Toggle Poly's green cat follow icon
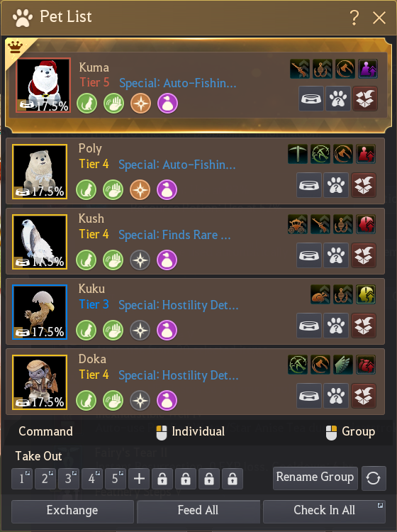The height and width of the screenshot is (532, 397). pos(86,189)
